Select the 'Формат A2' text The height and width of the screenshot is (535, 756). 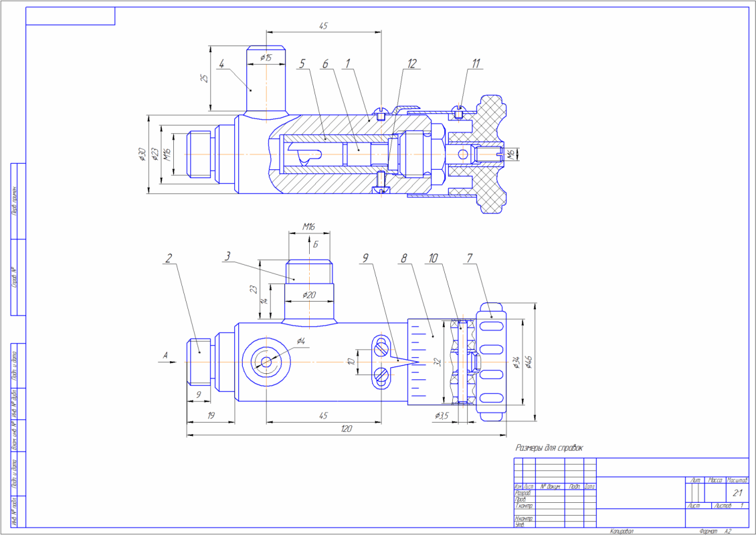715,531
